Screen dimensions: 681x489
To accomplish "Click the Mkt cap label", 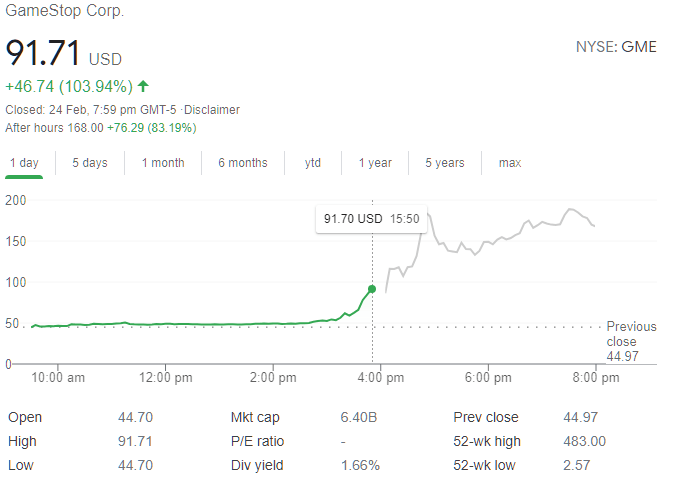I will 255,417.
